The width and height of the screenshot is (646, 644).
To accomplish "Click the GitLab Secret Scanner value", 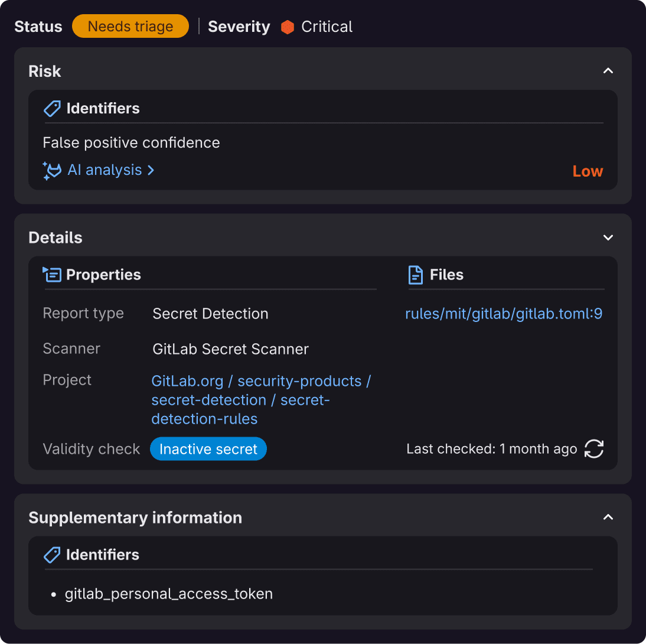I will [x=230, y=349].
